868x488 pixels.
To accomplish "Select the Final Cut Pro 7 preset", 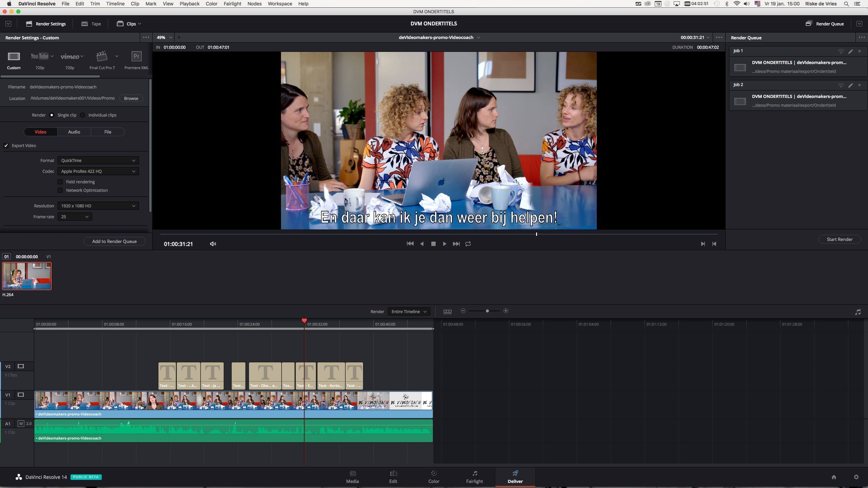I will click(102, 56).
